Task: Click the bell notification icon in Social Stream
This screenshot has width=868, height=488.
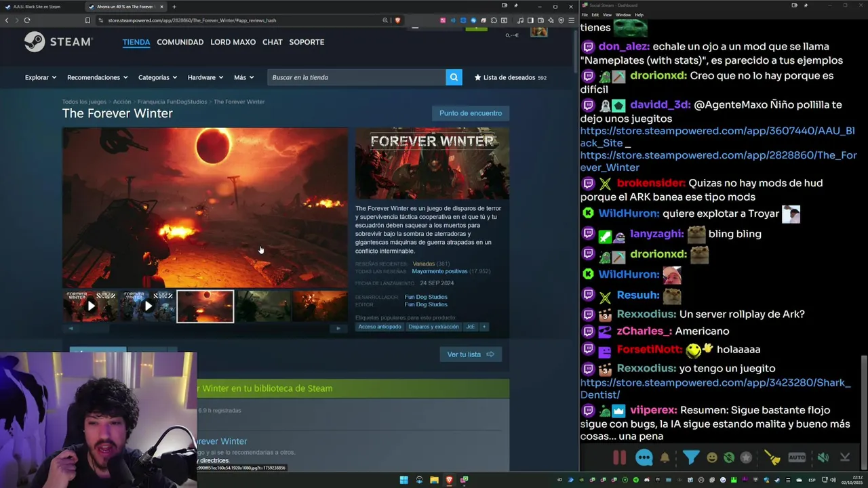Action: coord(665,457)
